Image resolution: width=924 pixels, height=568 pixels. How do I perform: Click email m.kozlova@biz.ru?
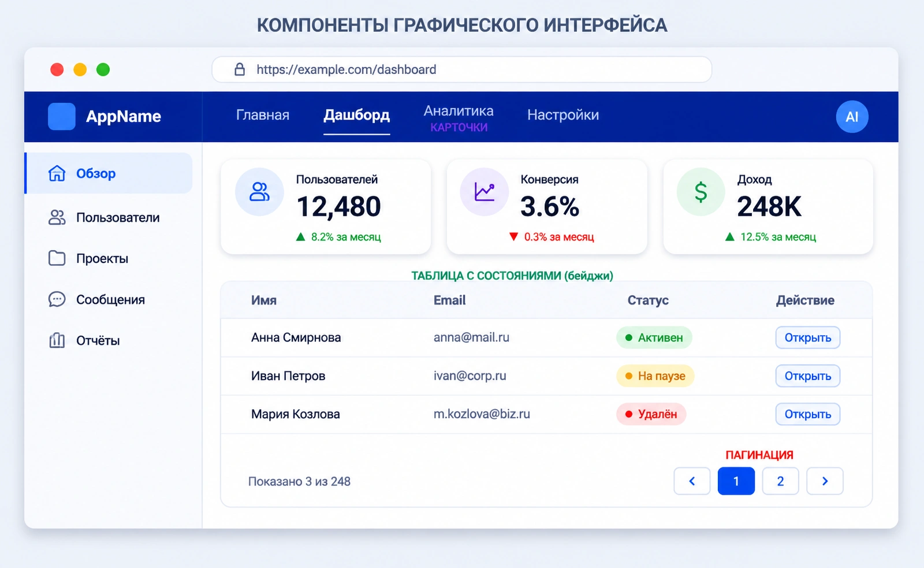point(482,414)
